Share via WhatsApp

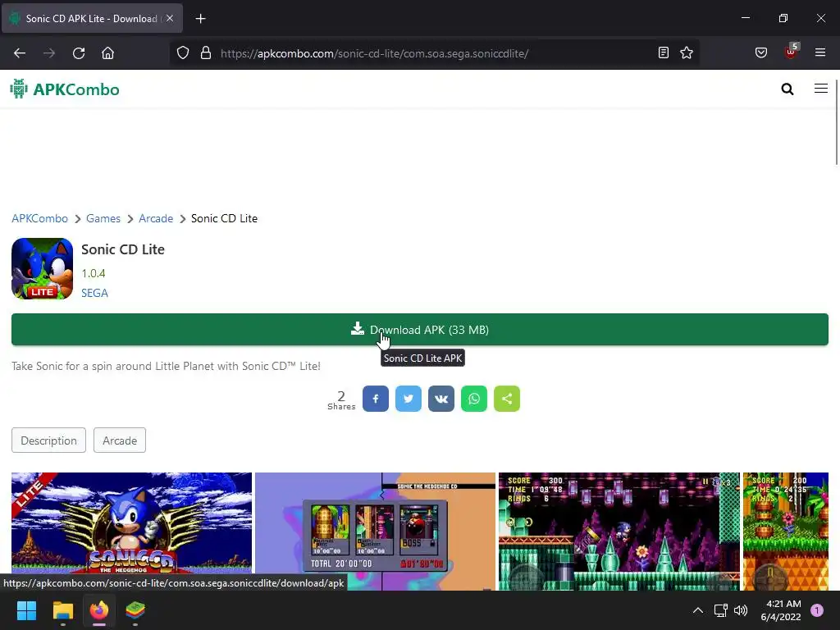(x=474, y=399)
